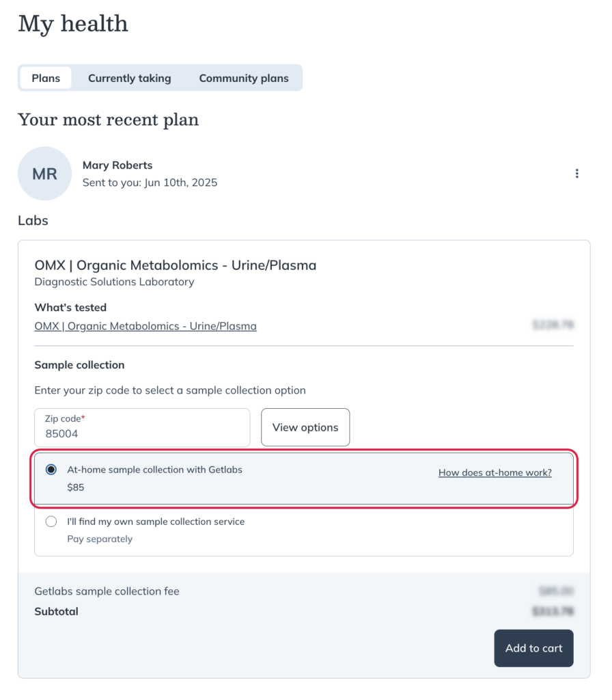Click the $85 at-home collection price
This screenshot has width=612, height=700.
click(75, 487)
